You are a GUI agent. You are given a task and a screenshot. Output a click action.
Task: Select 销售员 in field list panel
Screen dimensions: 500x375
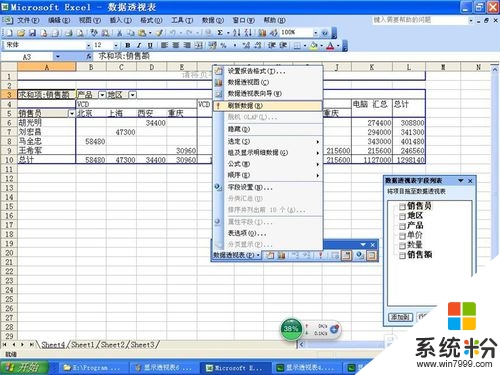[419, 206]
